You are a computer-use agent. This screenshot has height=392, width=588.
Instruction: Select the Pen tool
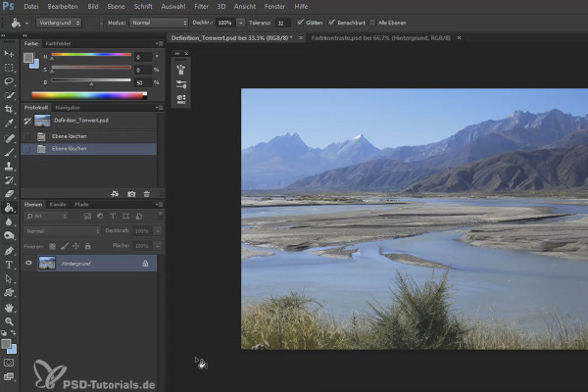[x=9, y=251]
